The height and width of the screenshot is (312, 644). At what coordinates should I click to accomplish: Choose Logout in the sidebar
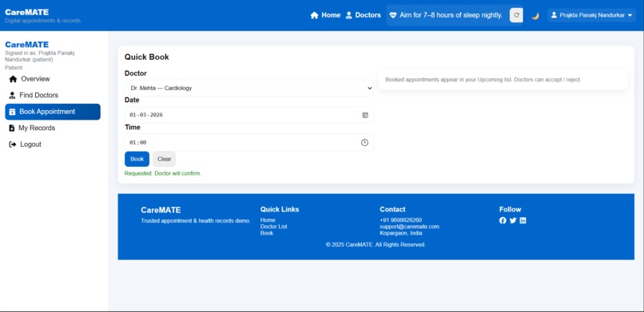click(53, 144)
